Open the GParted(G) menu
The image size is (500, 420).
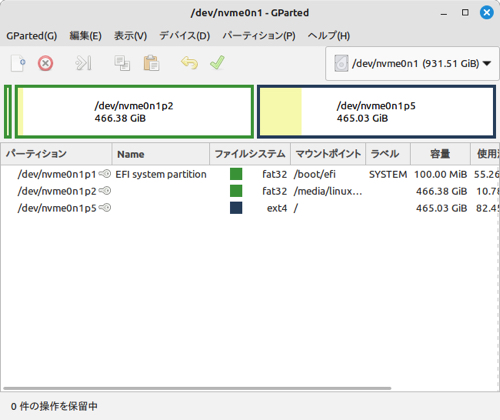point(32,36)
